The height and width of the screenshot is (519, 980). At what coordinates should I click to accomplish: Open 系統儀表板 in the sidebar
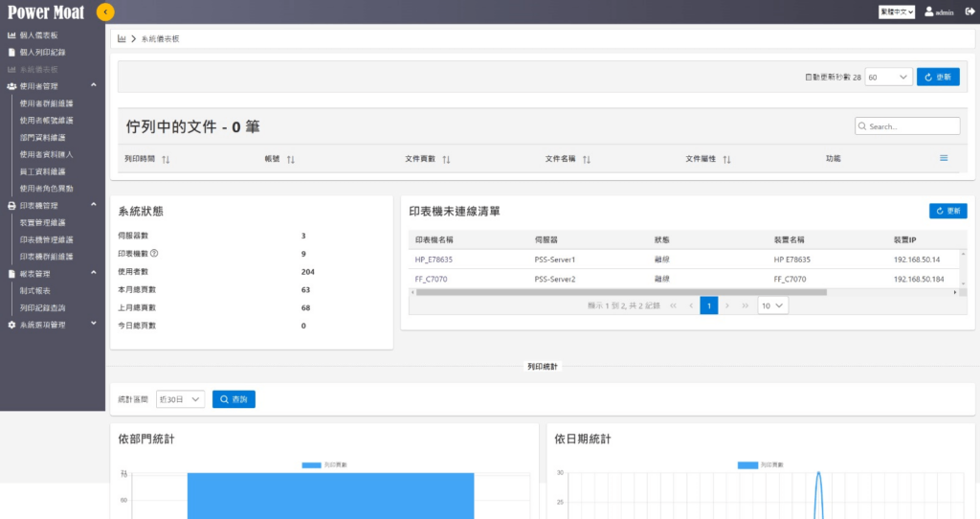[x=38, y=69]
